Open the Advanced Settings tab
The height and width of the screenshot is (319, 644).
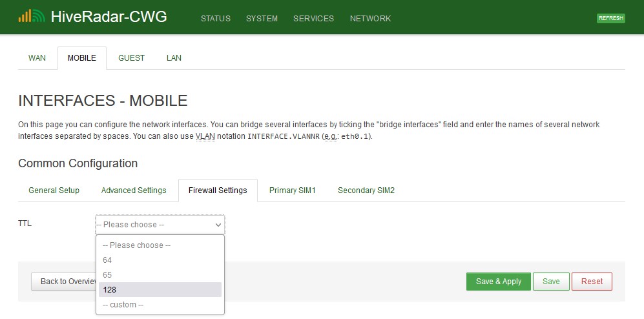(134, 190)
